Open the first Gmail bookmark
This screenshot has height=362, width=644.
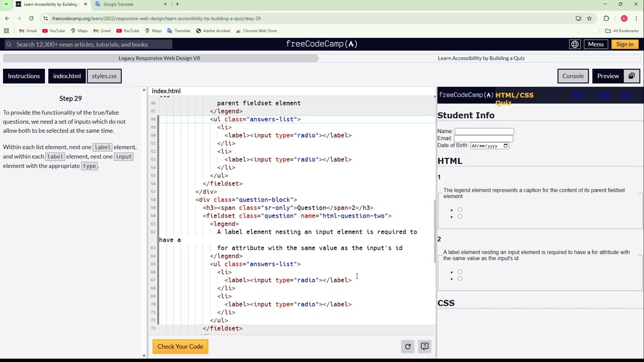click(x=28, y=31)
